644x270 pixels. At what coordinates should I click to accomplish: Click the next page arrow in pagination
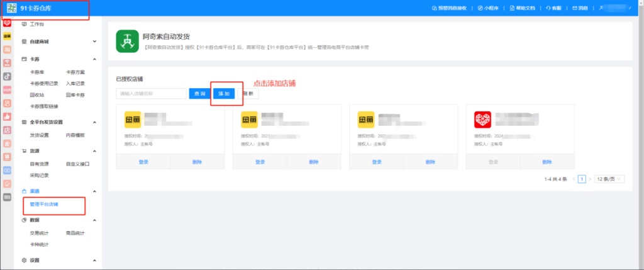pos(590,179)
